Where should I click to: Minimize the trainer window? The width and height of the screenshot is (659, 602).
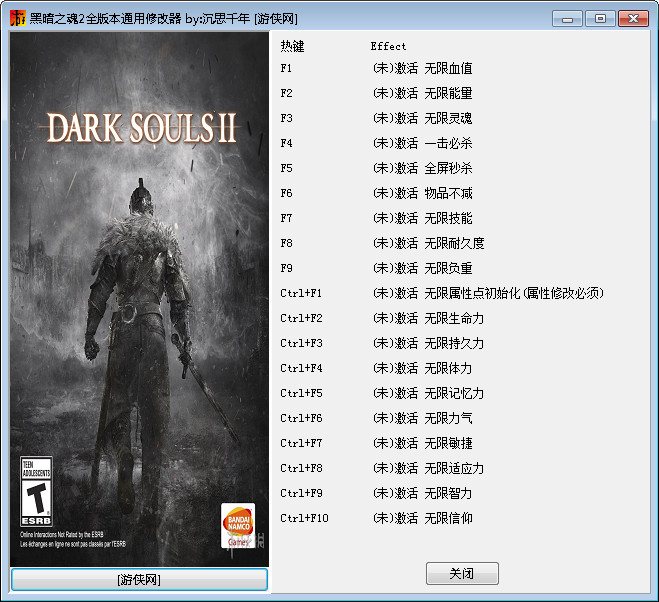click(x=567, y=19)
